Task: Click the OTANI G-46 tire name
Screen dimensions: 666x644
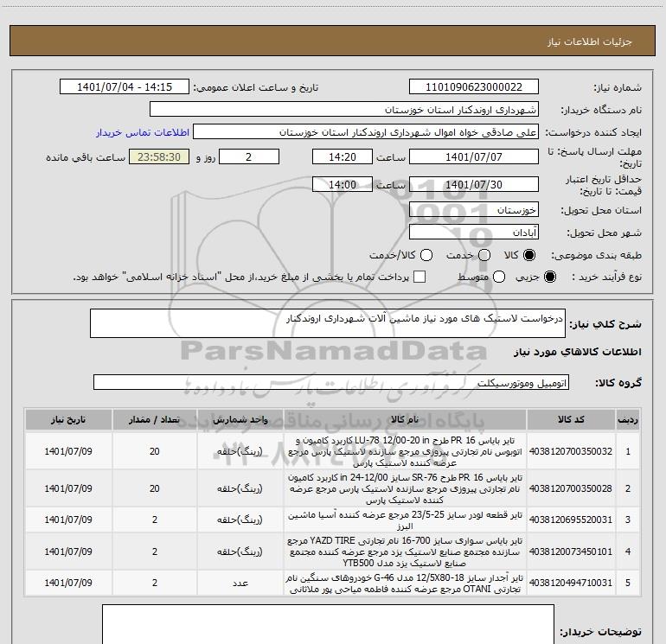Action: (x=405, y=583)
